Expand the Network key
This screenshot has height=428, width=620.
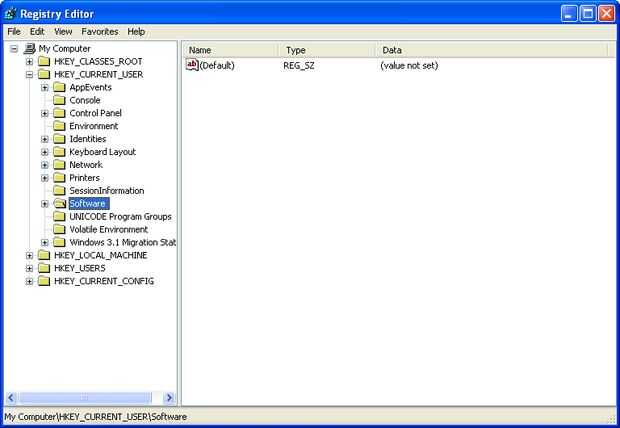(x=45, y=165)
